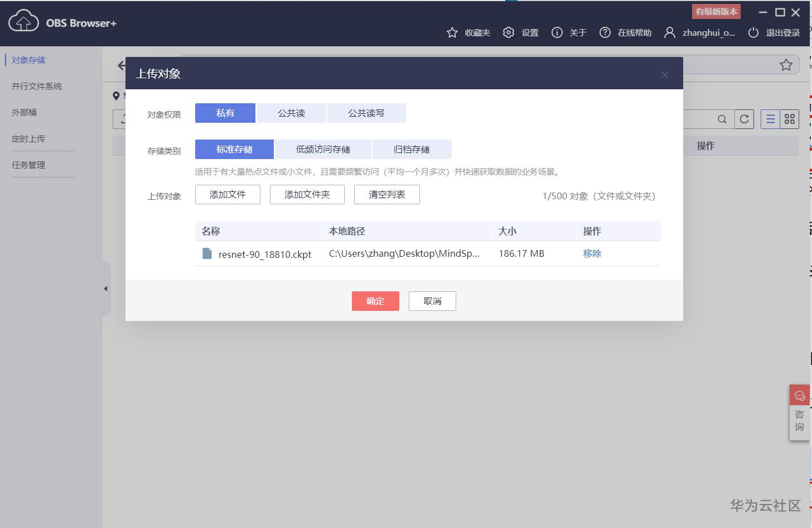Click the star icon in address bar
Screen dimensions: 812x528
(786, 65)
